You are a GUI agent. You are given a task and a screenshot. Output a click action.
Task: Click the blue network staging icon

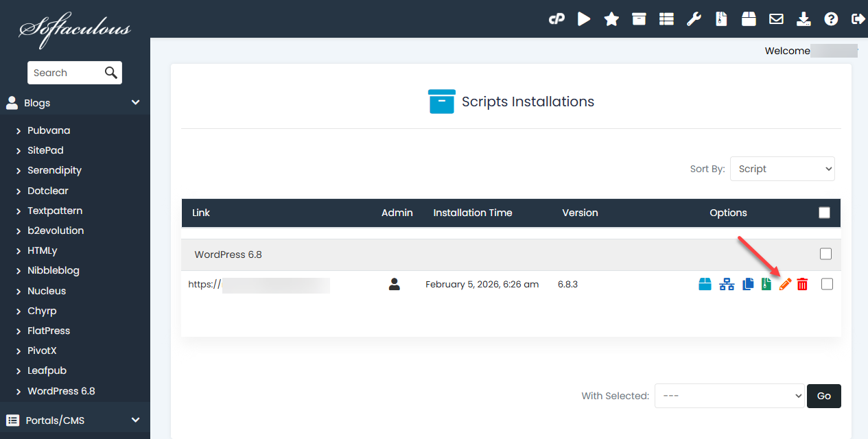click(x=727, y=284)
